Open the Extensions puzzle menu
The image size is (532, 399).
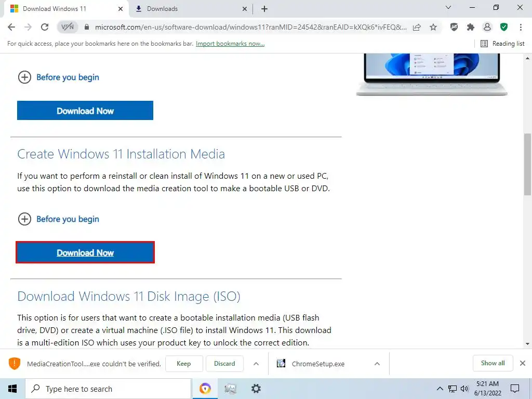coord(471,27)
